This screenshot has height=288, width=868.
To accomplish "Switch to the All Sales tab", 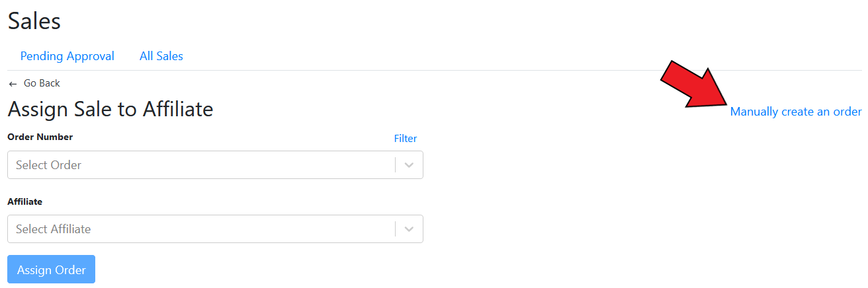I will [x=161, y=56].
